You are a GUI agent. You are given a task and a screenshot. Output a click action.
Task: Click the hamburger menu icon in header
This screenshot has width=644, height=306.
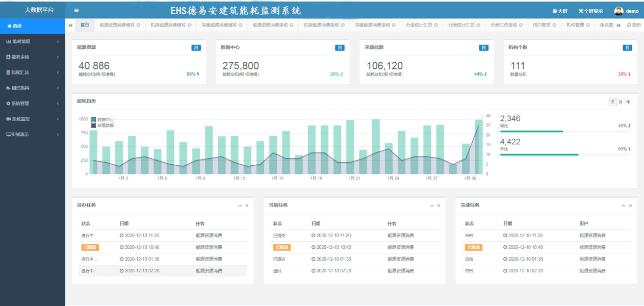tap(76, 10)
